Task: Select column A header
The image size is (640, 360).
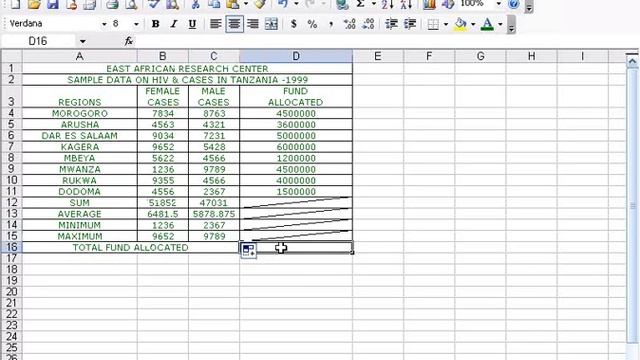Action: click(80, 56)
